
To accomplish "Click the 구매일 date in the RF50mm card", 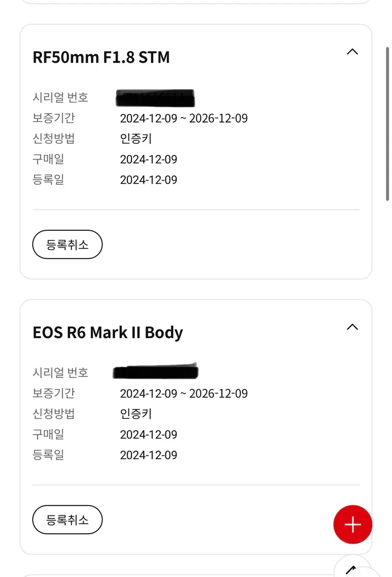I will 148,159.
